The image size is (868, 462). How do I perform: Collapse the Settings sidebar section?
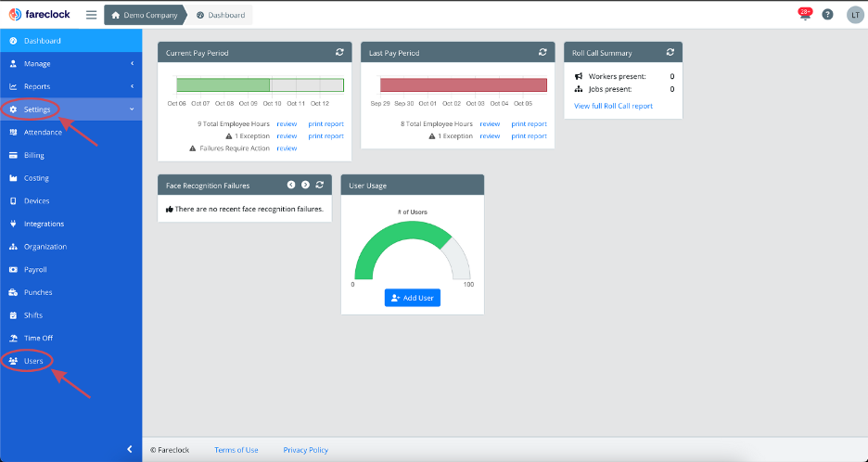click(x=70, y=109)
